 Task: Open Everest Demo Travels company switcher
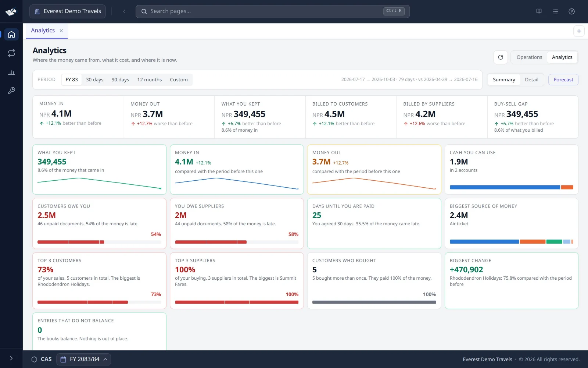point(68,11)
